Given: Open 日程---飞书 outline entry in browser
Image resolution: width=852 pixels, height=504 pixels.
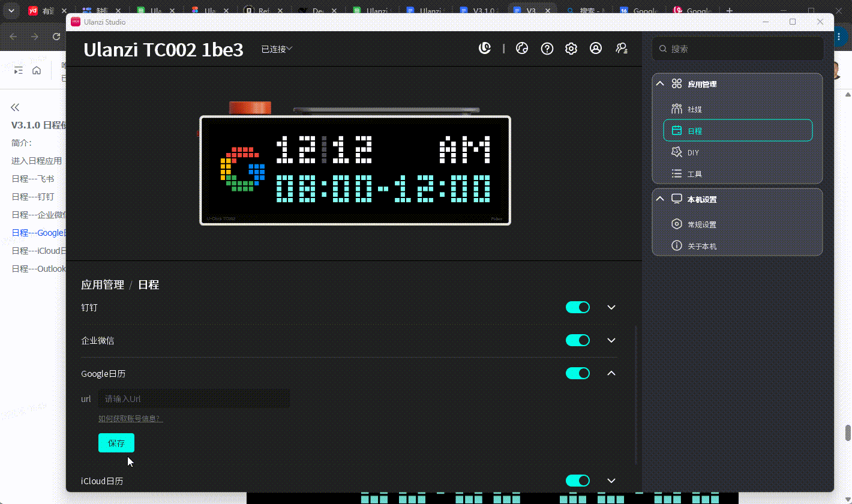Looking at the screenshot, I should pyautogui.click(x=33, y=179).
